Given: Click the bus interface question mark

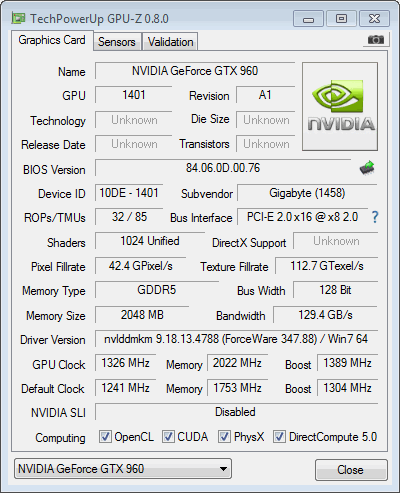Looking at the screenshot, I should click(x=375, y=217).
